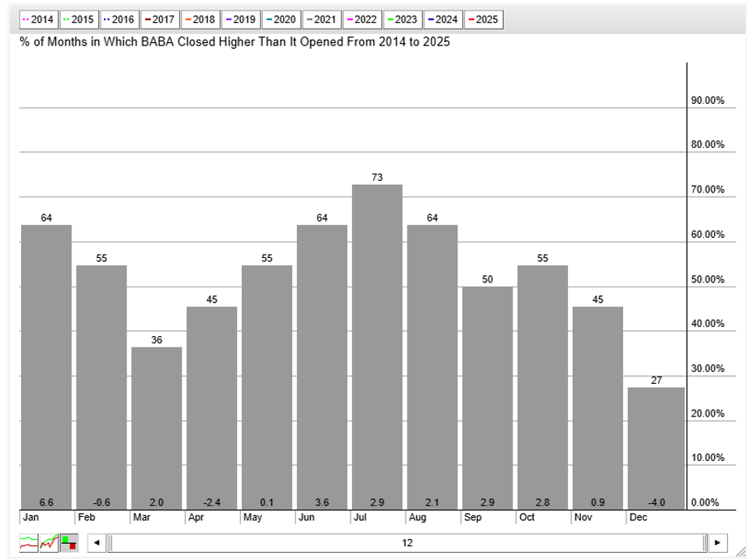Image resolution: width=748 pixels, height=560 pixels.
Task: Click the September bar showing 50
Action: tap(488, 398)
